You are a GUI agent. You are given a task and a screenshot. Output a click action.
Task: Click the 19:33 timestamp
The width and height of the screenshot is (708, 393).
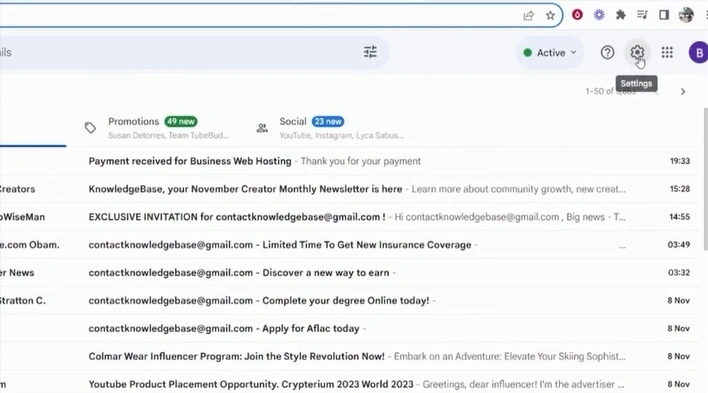[x=680, y=161]
